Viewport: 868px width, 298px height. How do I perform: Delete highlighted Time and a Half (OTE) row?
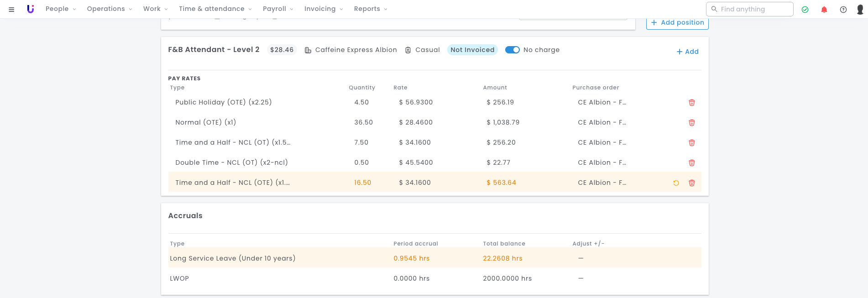(692, 183)
